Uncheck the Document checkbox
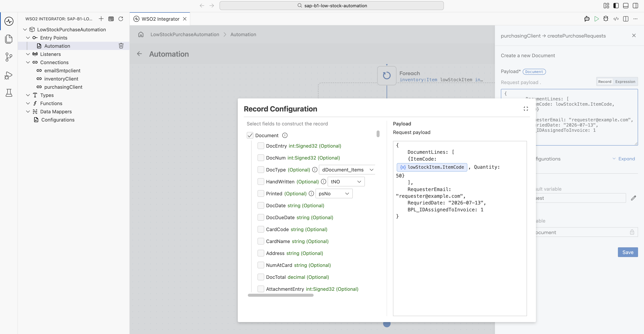The image size is (644, 334). tap(250, 135)
